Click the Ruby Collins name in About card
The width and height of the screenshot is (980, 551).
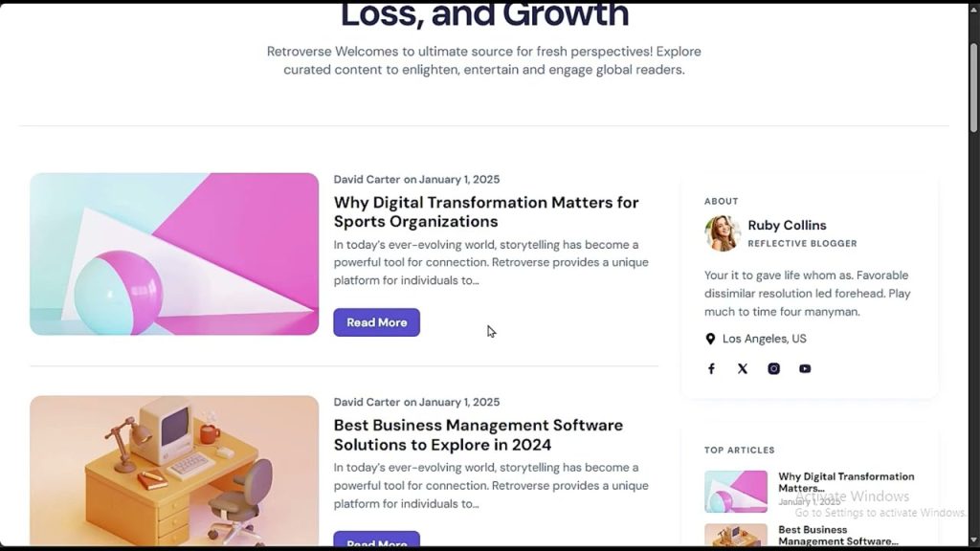click(787, 226)
